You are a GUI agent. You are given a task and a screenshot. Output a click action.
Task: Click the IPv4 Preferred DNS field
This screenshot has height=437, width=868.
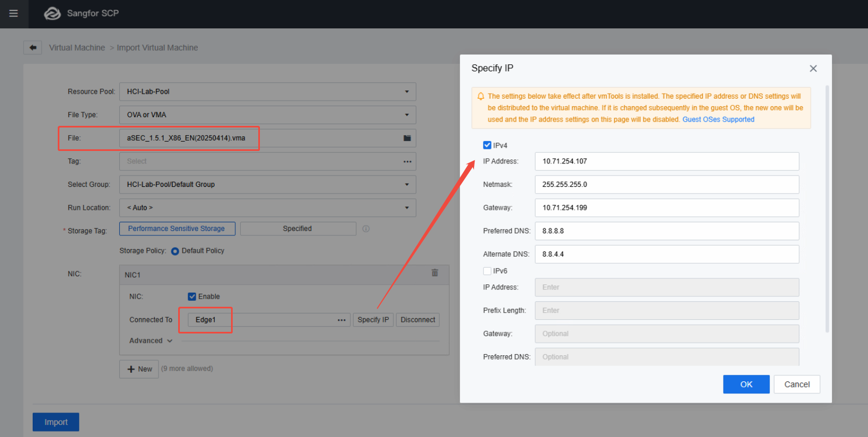point(667,231)
